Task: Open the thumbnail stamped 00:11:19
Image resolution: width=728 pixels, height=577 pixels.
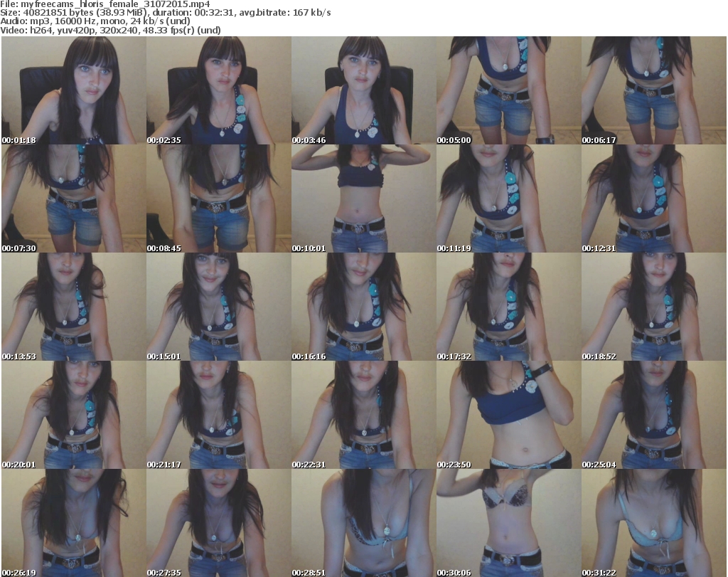Action: pos(508,198)
